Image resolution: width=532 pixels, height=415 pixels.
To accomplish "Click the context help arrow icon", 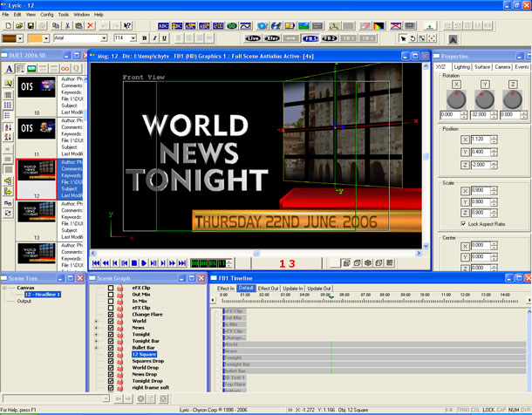I will pyautogui.click(x=126, y=26).
